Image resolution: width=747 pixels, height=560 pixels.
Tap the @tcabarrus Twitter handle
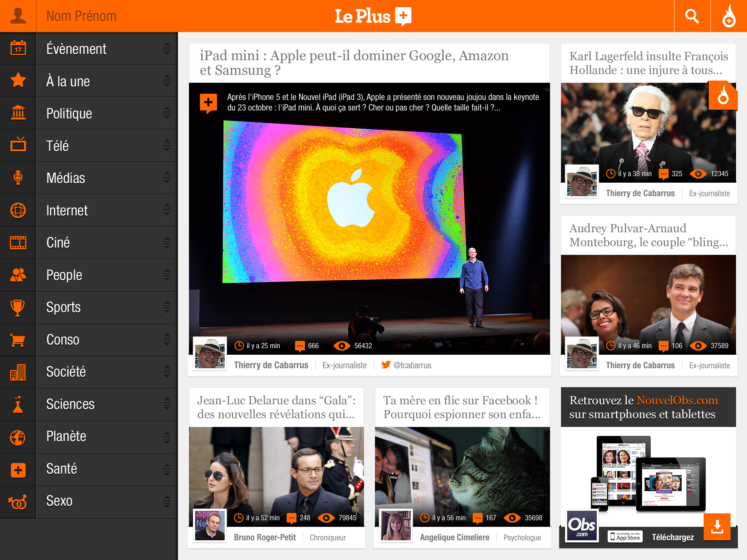pyautogui.click(x=412, y=365)
